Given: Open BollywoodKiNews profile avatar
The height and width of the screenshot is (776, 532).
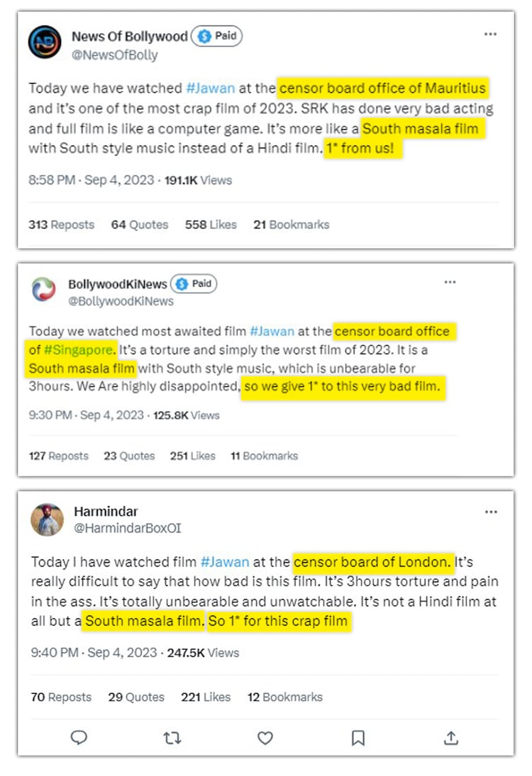Looking at the screenshot, I should (44, 290).
